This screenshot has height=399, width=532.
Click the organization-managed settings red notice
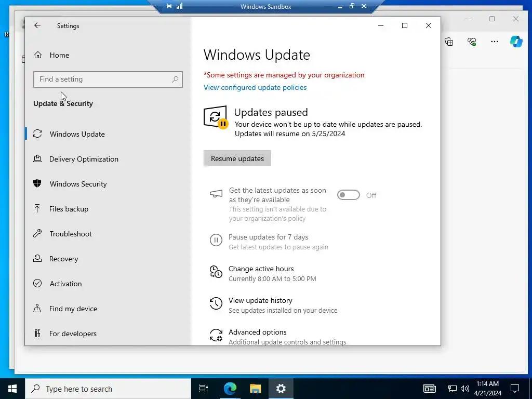coord(284,75)
